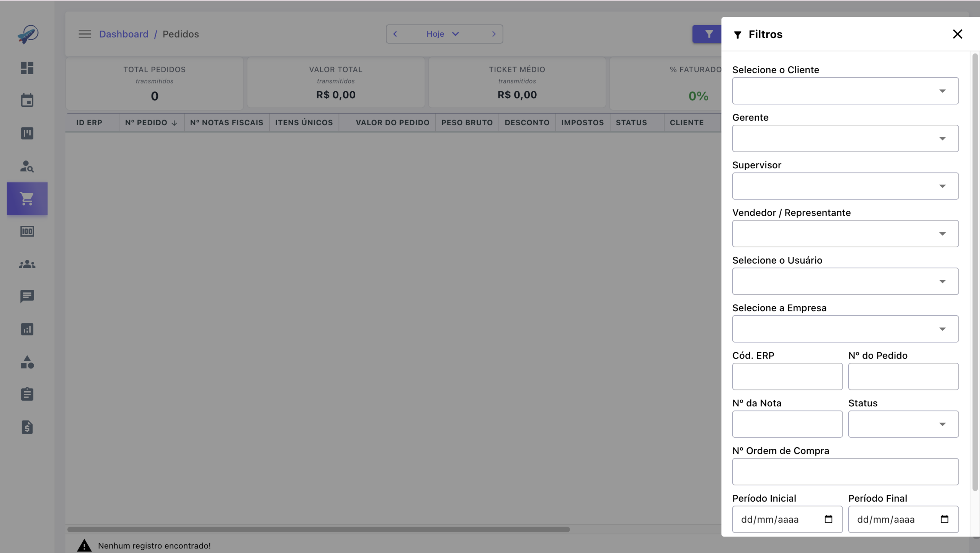
Task: Select the shopping cart orders icon
Action: point(27,198)
